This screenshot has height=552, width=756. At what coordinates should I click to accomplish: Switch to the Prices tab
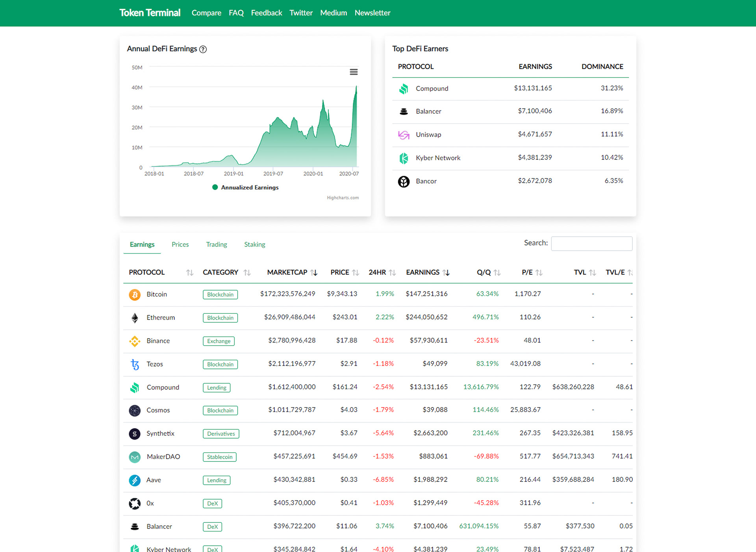click(x=180, y=245)
